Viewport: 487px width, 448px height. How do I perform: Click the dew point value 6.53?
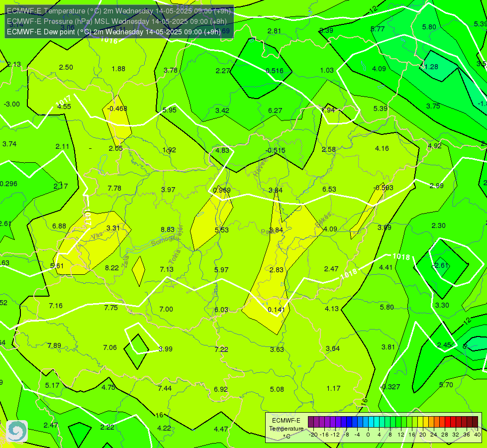(329, 189)
